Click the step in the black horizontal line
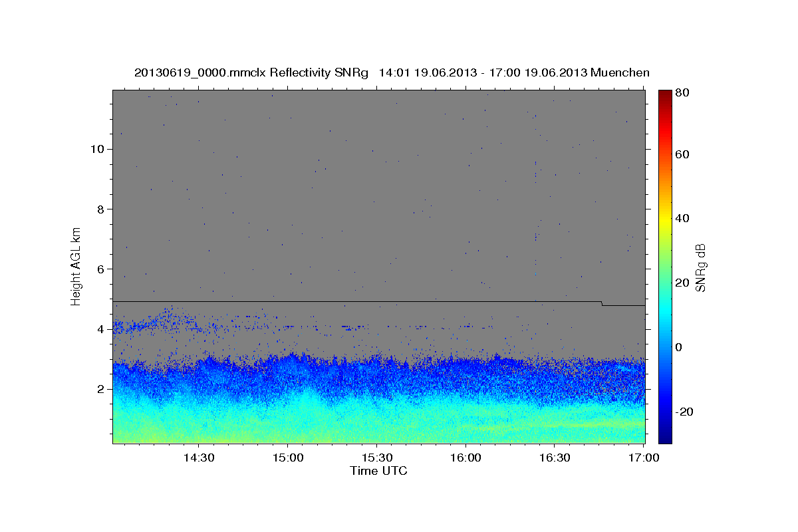Screen dimensions: 798x532 tap(602, 304)
